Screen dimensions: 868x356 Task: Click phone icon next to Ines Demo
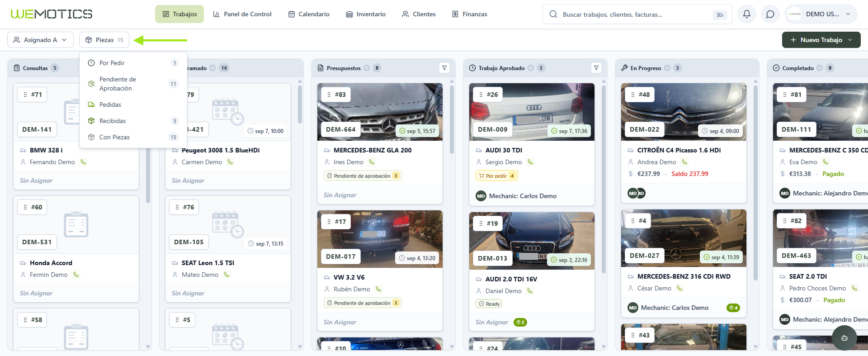point(372,162)
